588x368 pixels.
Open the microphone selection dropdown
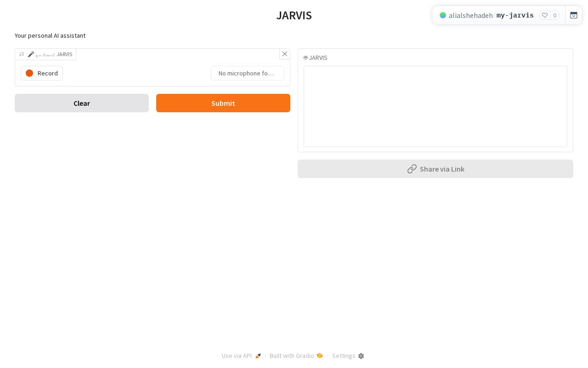click(x=248, y=73)
